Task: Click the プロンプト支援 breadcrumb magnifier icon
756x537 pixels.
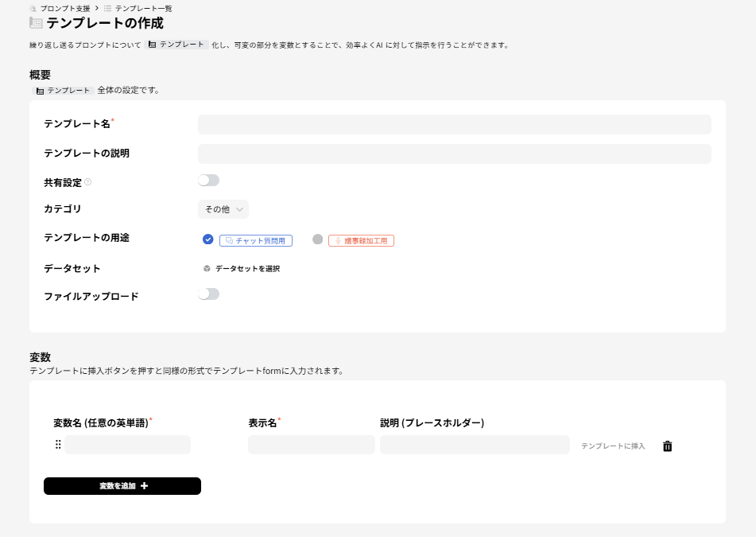Action: coord(33,8)
